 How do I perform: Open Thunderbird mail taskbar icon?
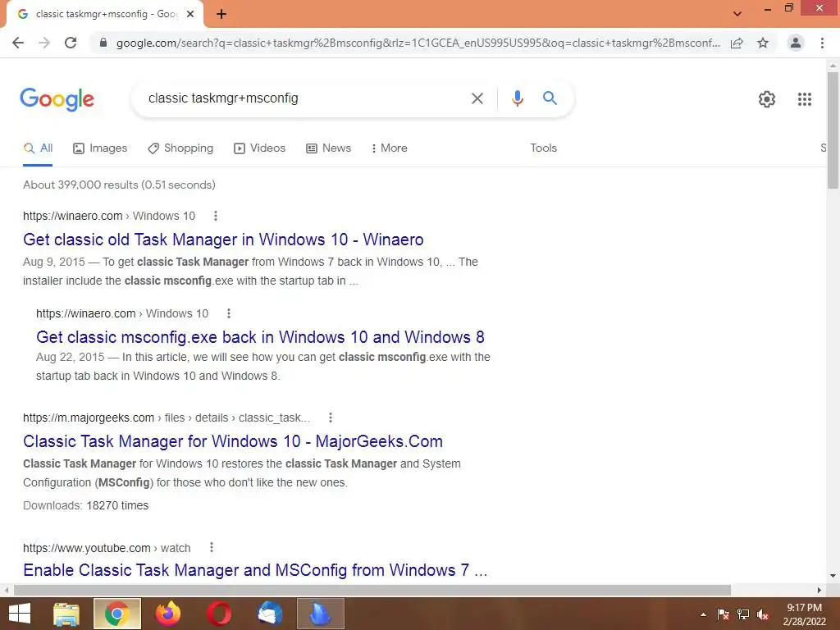[x=269, y=614]
